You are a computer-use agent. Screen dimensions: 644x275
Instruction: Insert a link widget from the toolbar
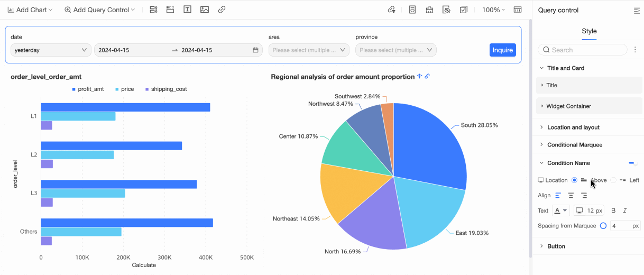222,10
